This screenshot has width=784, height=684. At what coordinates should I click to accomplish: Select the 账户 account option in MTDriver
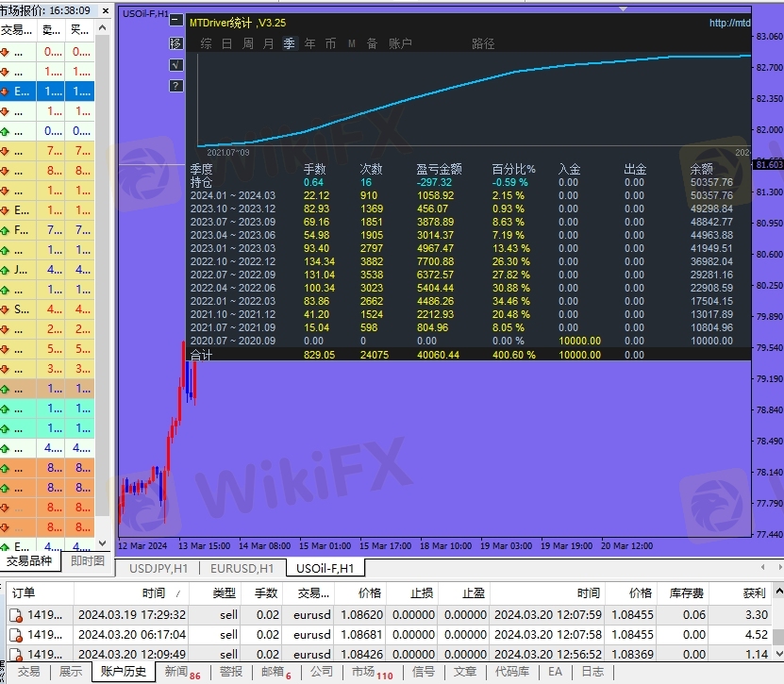[x=400, y=43]
